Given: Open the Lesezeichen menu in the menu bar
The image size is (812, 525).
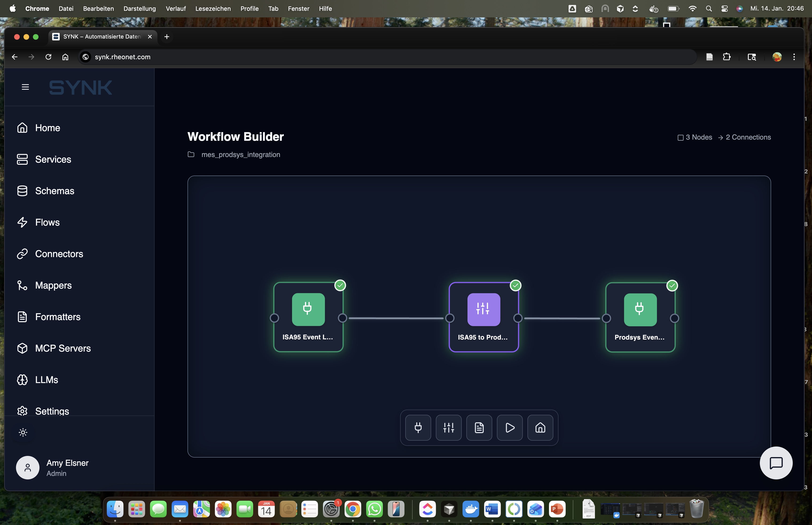Looking at the screenshot, I should pyautogui.click(x=213, y=8).
